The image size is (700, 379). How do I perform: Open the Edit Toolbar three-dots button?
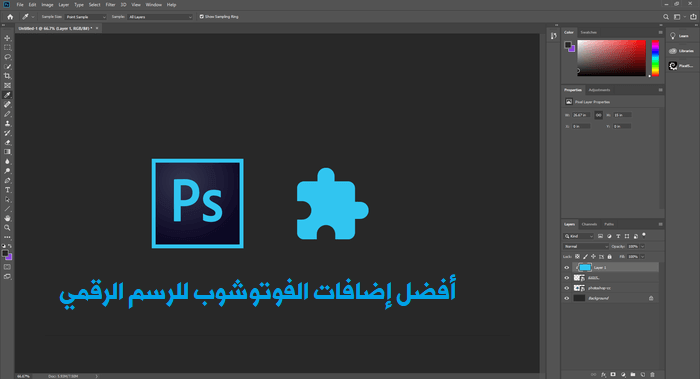[x=7, y=237]
